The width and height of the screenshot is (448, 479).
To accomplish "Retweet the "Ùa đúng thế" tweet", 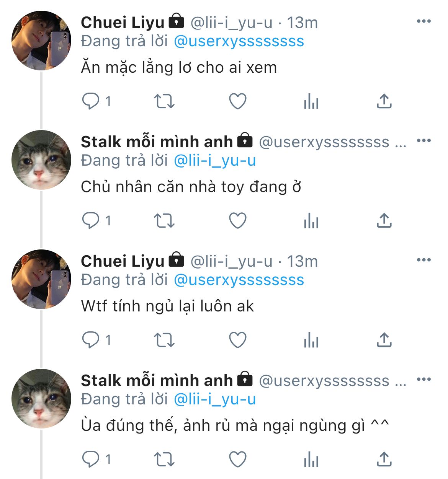I will pos(164,459).
